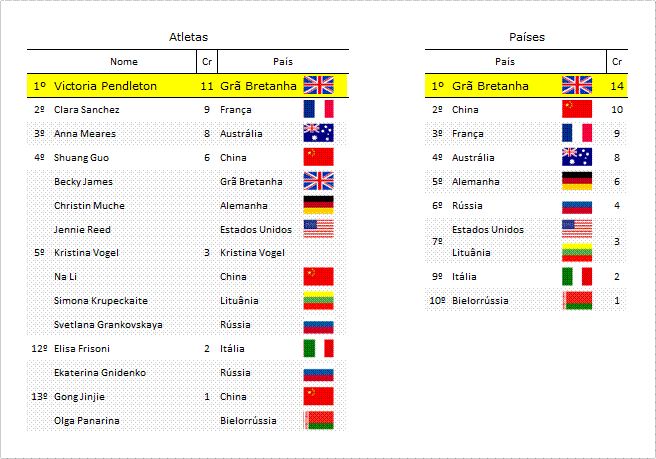Click the US flag beside Jennie Reed

[x=318, y=229]
